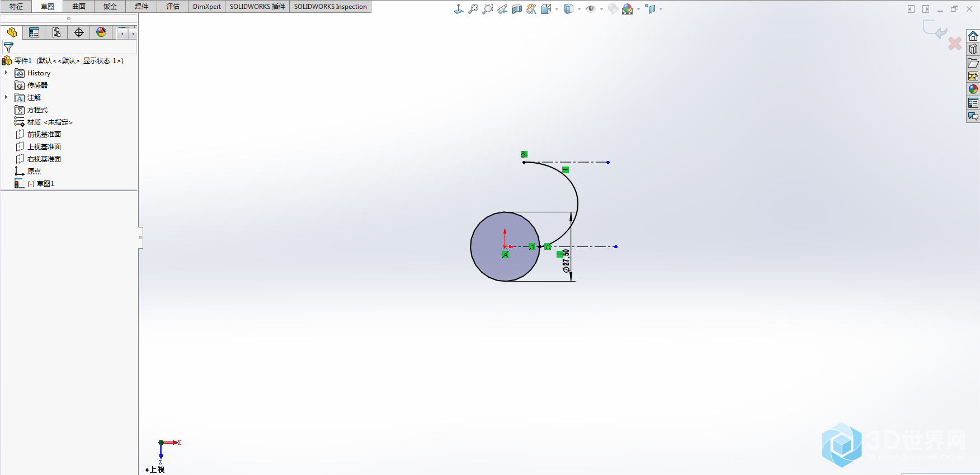Screen dimensions: 980x475
Task: Click the red X cancel sketch icon
Action: 955,43
